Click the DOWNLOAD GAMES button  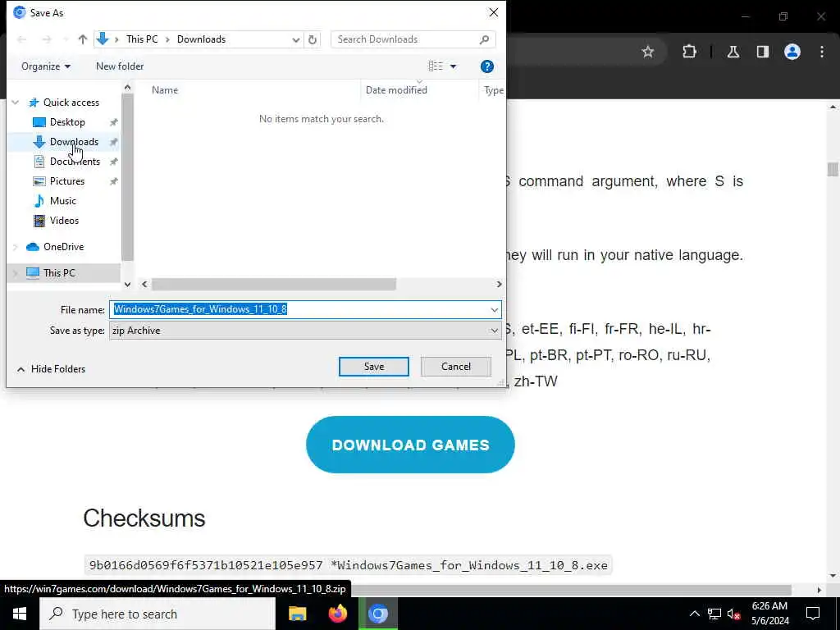click(410, 445)
